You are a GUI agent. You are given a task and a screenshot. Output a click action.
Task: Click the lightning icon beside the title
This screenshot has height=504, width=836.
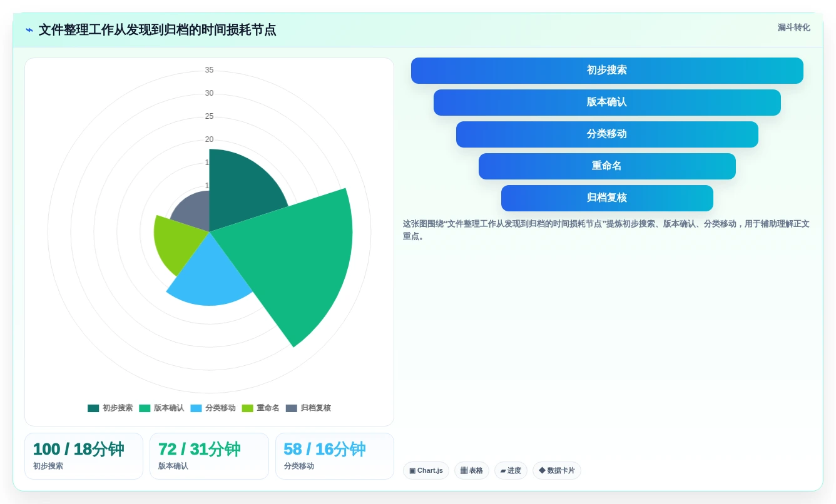click(x=29, y=30)
